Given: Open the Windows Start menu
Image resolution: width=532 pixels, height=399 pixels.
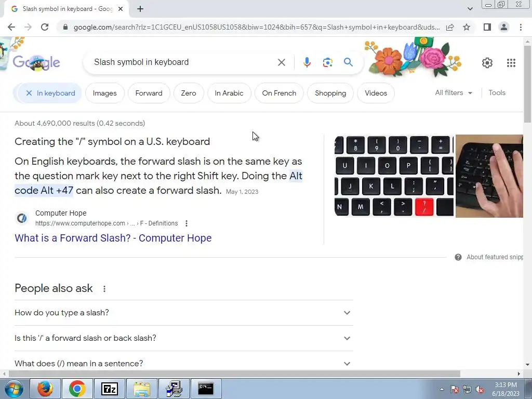Looking at the screenshot, I should [x=14, y=389].
